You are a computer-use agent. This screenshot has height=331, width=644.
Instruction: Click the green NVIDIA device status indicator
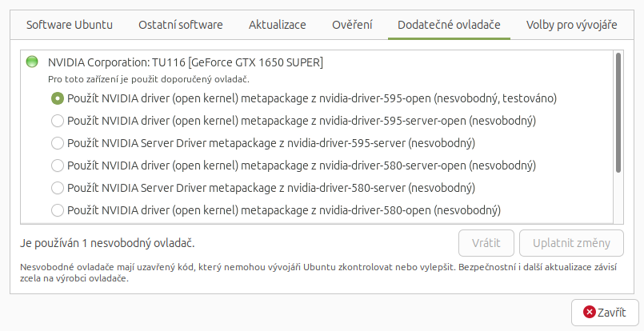[x=32, y=62]
